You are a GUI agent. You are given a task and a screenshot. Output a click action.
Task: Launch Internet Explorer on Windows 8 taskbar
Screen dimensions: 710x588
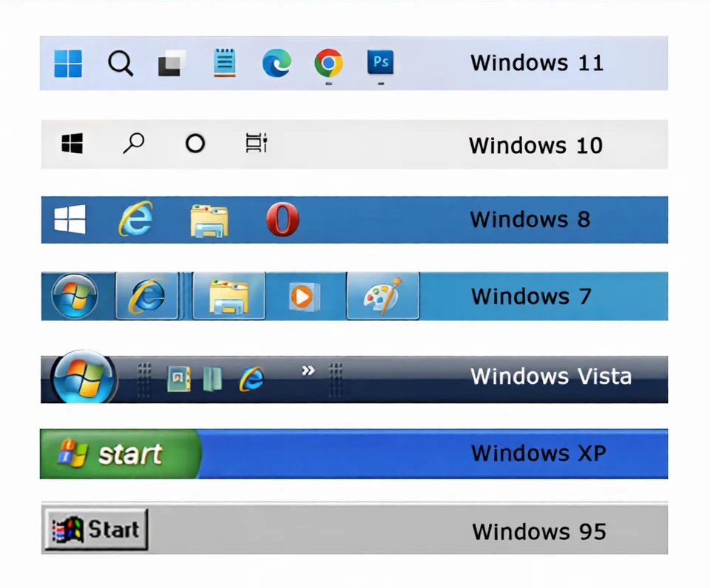pyautogui.click(x=135, y=219)
